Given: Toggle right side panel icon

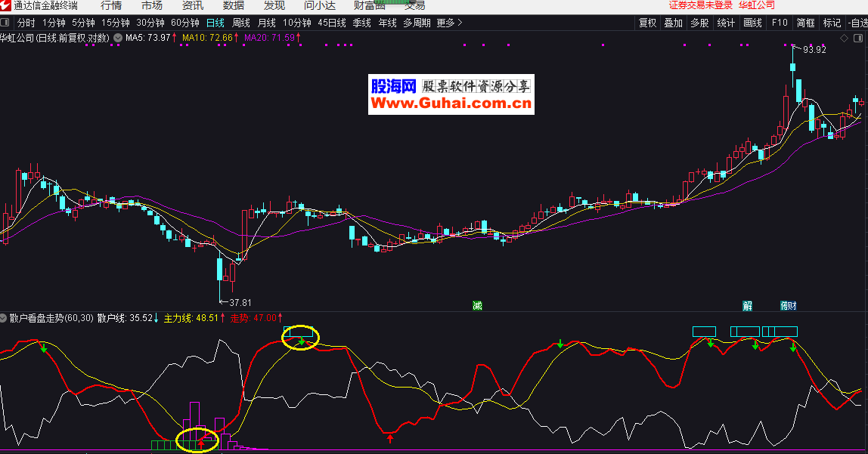Looking at the screenshot, I should pos(857,38).
